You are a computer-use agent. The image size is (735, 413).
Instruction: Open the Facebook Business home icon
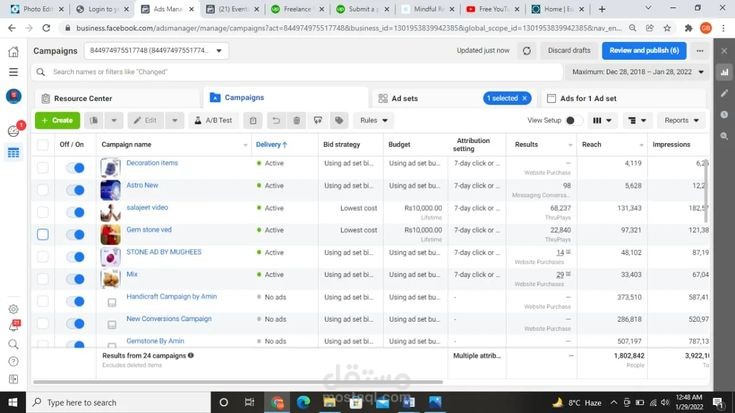click(14, 52)
